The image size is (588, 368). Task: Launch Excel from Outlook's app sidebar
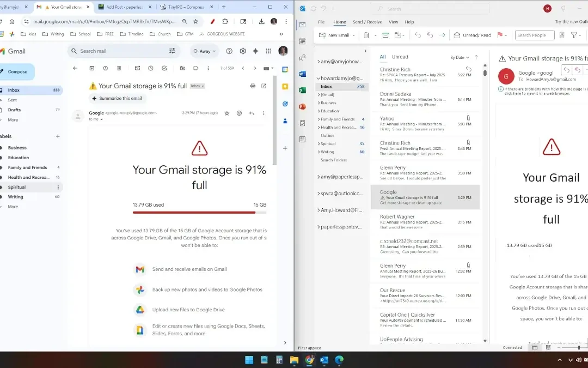point(302,90)
